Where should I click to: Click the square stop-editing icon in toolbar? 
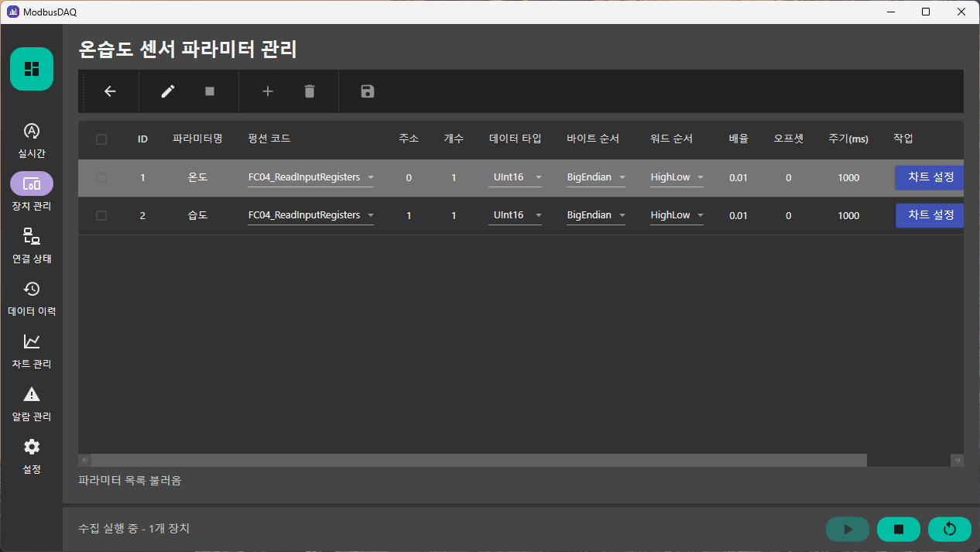tap(210, 91)
